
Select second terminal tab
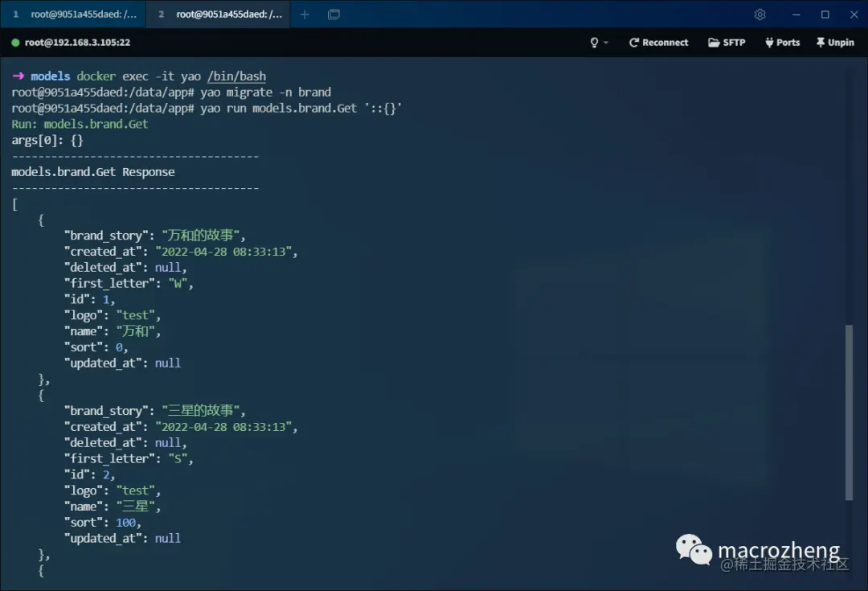coord(218,14)
